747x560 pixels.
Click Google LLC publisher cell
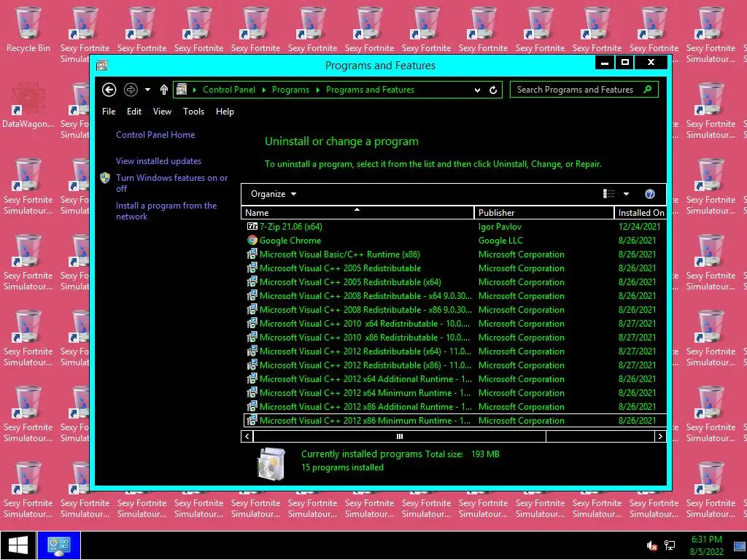tap(500, 241)
